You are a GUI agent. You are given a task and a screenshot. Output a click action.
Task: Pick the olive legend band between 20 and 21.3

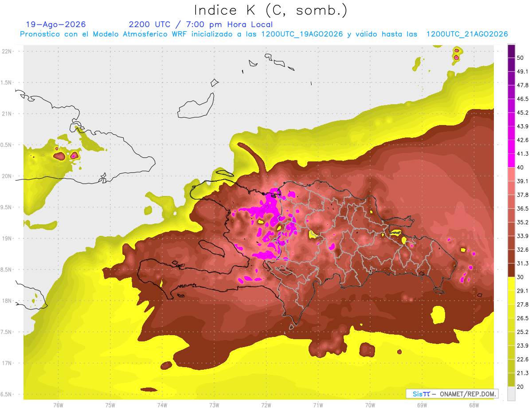(x=511, y=380)
